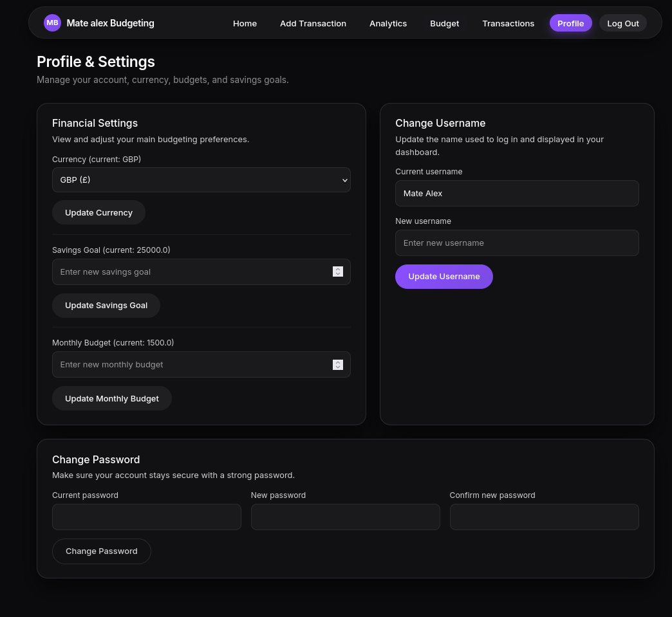Select Home in the navigation bar

coord(245,23)
